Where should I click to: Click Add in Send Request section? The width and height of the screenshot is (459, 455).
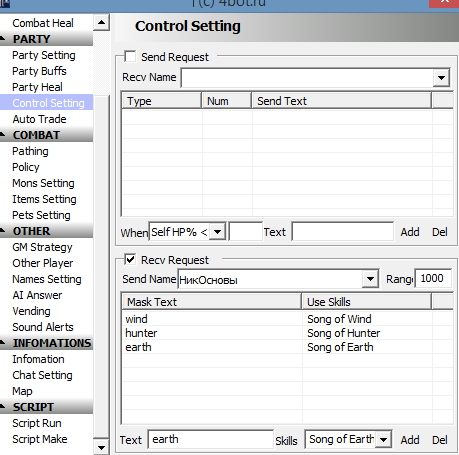coord(410,232)
